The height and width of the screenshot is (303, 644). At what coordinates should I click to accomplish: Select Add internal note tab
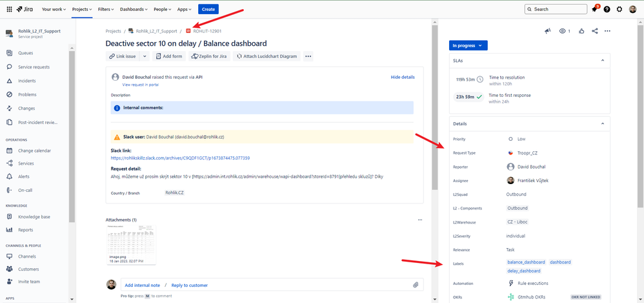coord(143,285)
